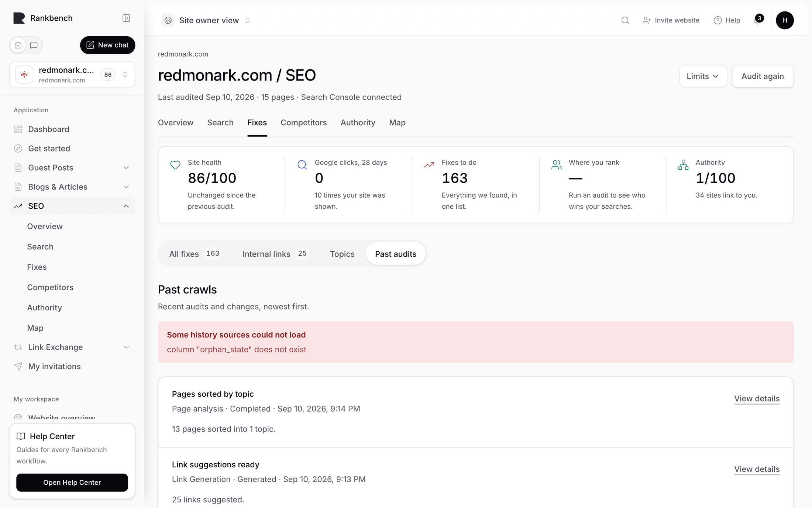Open the search magnifier in top bar
This screenshot has height=508, width=812.
click(x=625, y=20)
